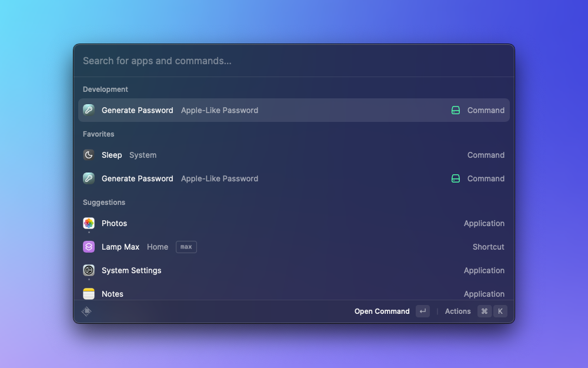Click the Return key symbol next to Open Command
The image size is (588, 368).
point(423,311)
